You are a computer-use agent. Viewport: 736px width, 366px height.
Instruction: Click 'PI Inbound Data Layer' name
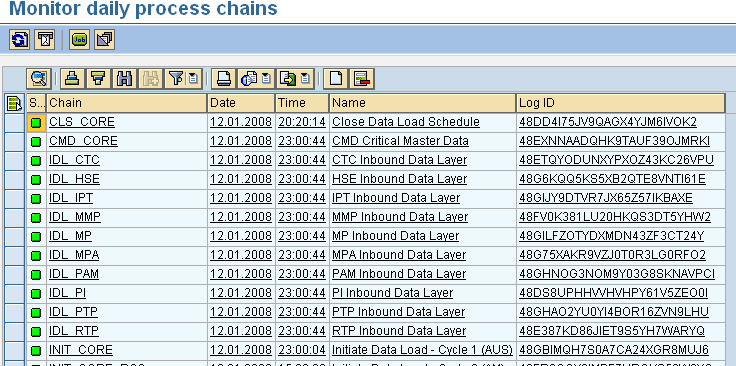pos(392,293)
